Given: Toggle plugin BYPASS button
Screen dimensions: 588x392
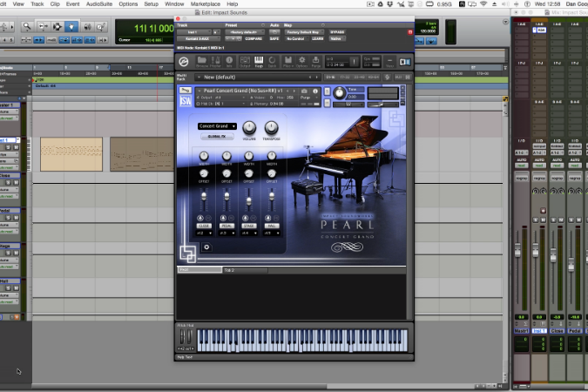Looking at the screenshot, I should click(337, 32).
